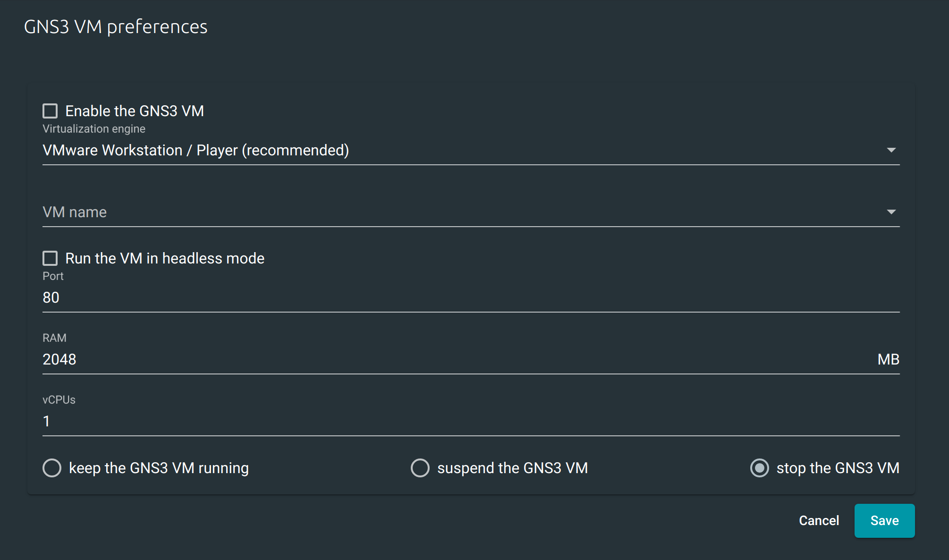This screenshot has width=949, height=560.
Task: Click the 'Run the VM in headless mode' checkbox square
Action: [50, 258]
